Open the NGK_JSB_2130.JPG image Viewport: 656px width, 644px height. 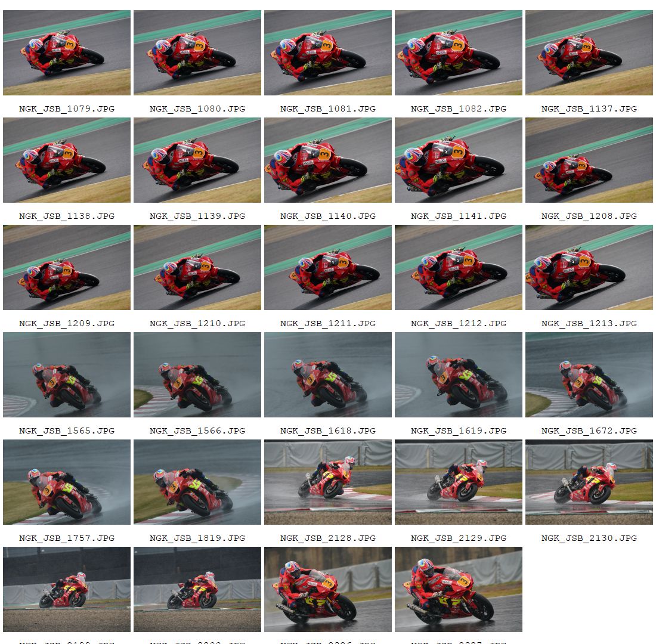click(589, 482)
